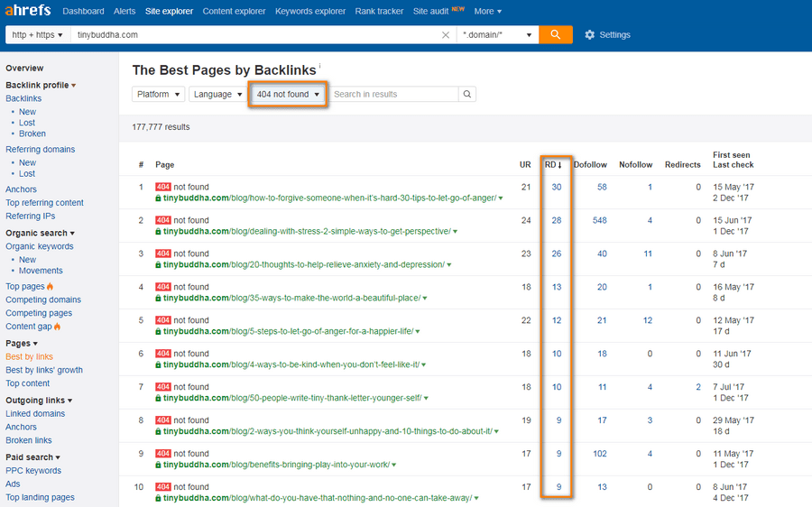Clear the domain field with the X icon
This screenshot has width=812, height=507.
click(x=446, y=34)
